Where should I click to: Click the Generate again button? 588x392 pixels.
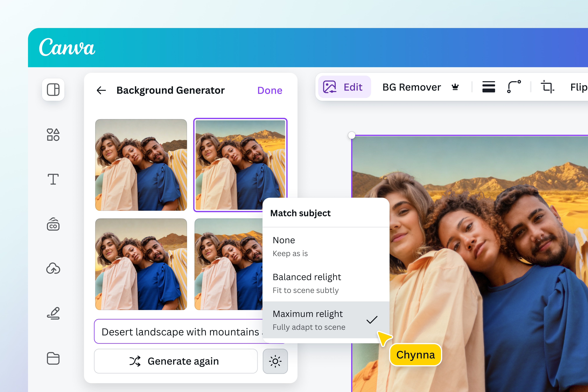[176, 361]
